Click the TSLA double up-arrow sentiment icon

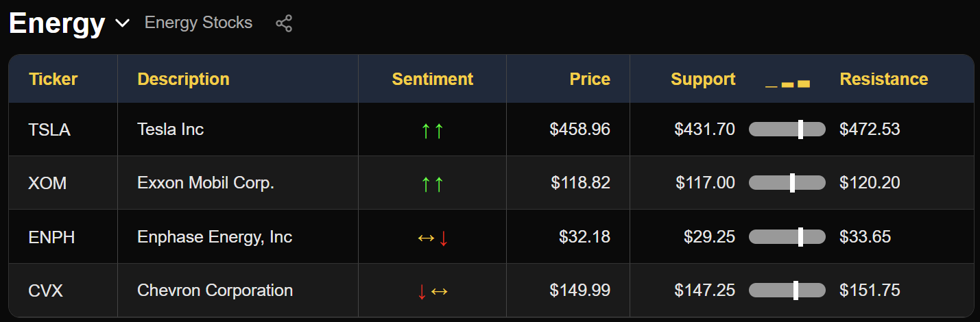(432, 129)
